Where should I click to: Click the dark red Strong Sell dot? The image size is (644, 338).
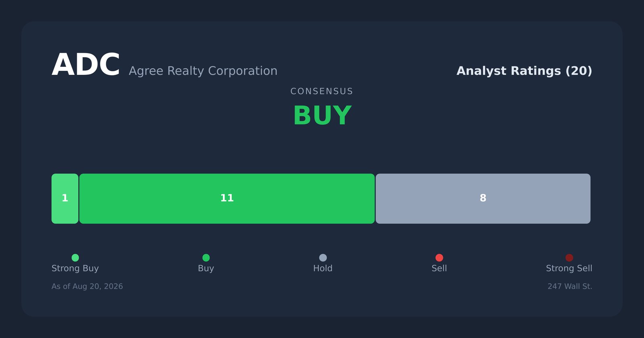click(x=569, y=258)
